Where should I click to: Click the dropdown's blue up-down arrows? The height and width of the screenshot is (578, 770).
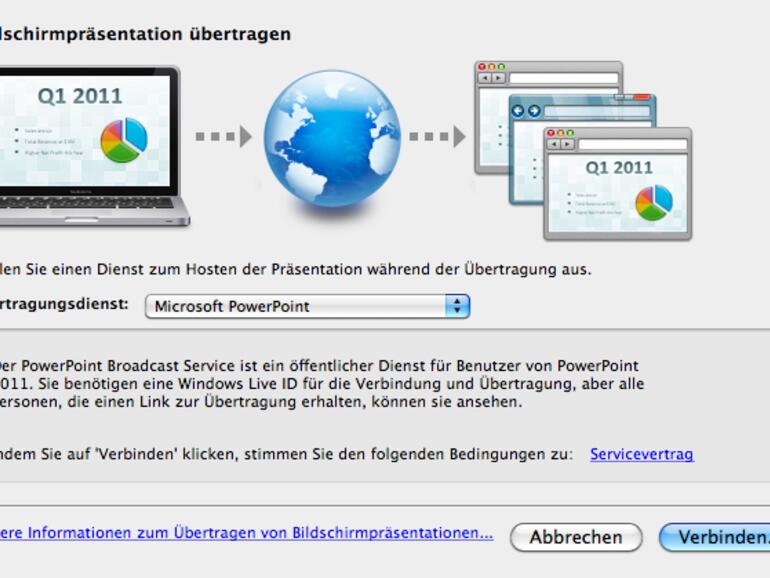point(457,306)
